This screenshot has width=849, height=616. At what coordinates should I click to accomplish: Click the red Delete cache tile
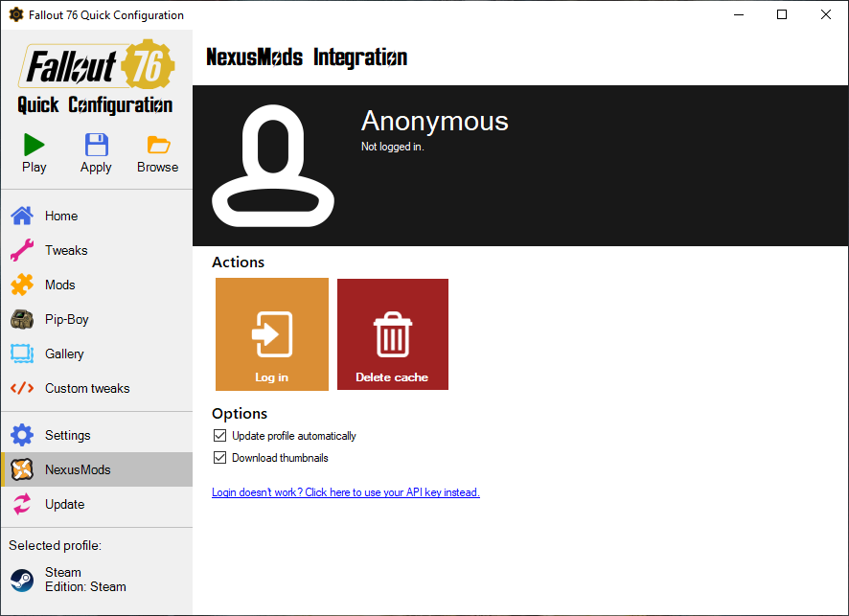click(x=393, y=334)
